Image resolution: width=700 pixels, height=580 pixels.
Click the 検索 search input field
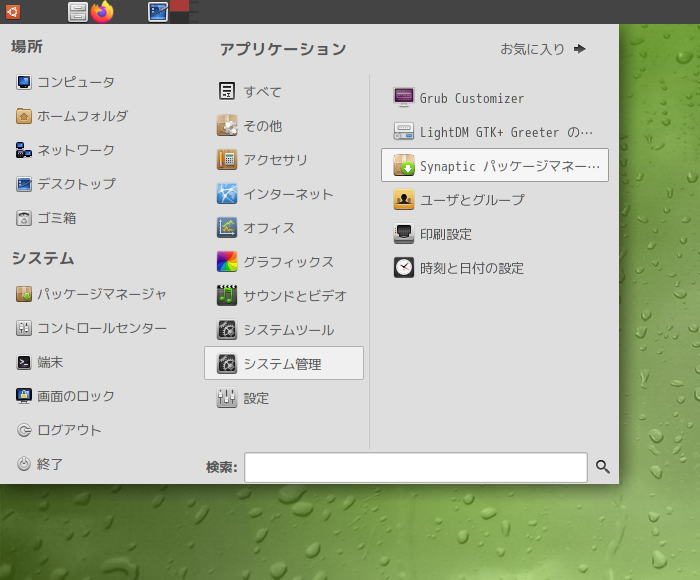coord(416,467)
